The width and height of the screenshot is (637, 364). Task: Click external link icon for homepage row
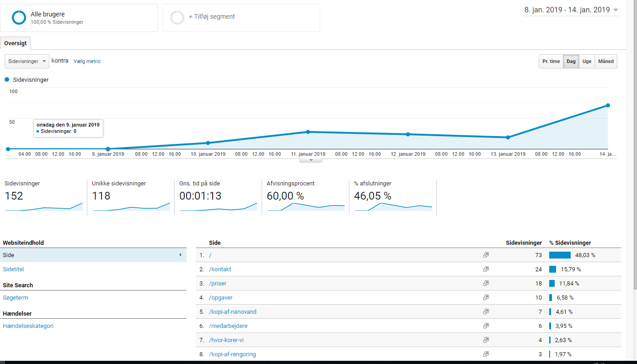(486, 255)
